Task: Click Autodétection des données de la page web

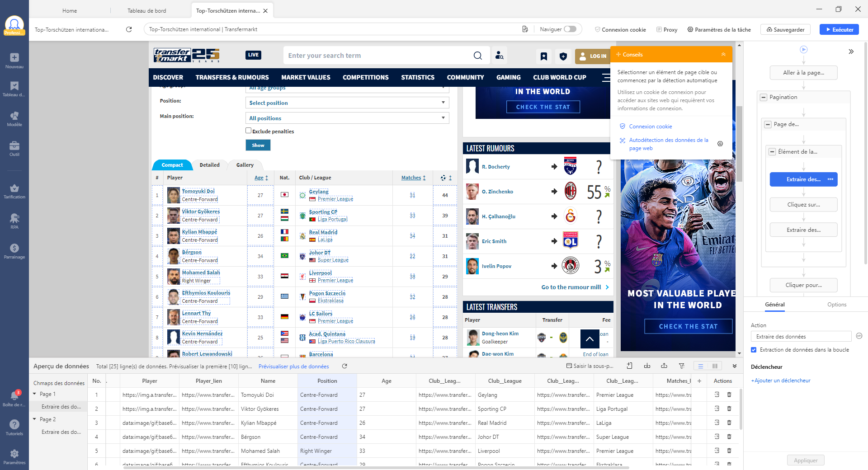Action: [669, 144]
